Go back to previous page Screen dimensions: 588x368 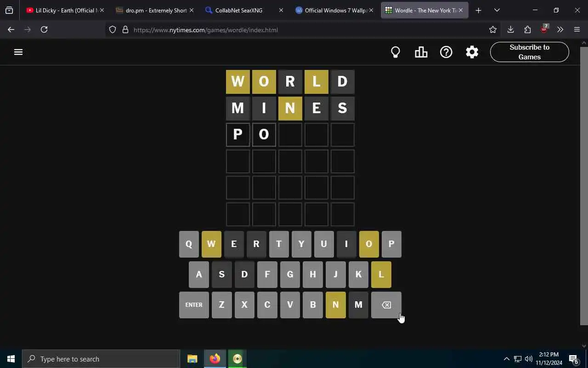[11, 29]
